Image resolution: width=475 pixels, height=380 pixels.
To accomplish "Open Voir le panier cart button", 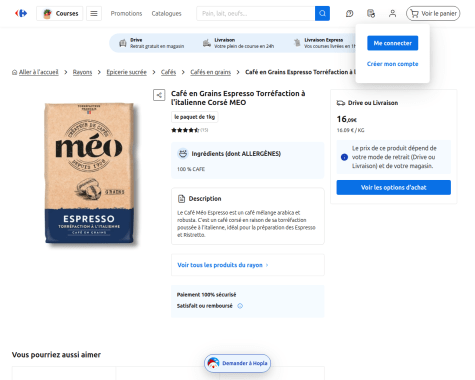I will [x=433, y=14].
